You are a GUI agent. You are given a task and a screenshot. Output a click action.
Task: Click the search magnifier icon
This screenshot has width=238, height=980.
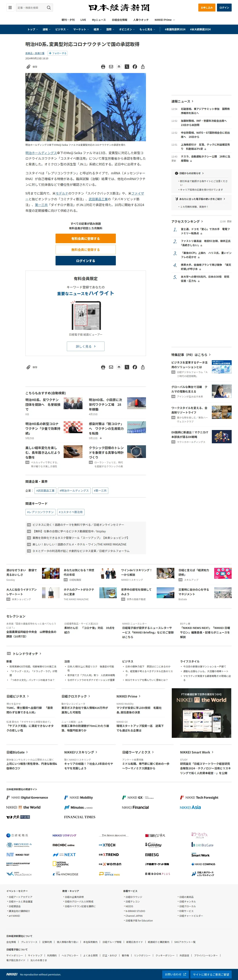coord(49,8)
